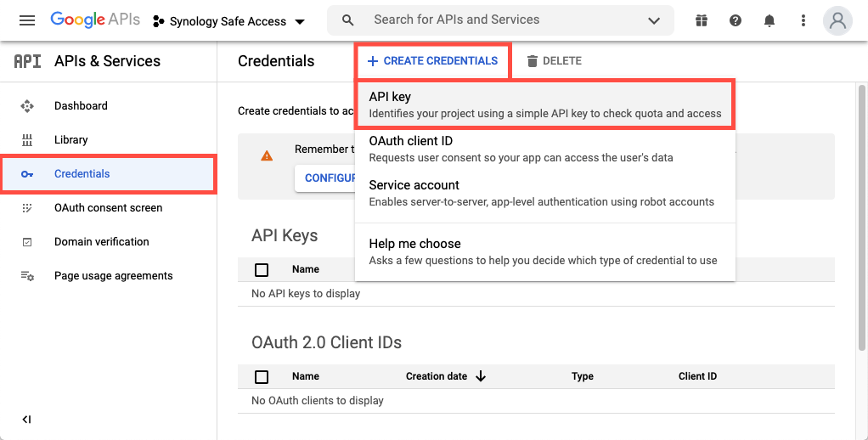
Task: Open the user account avatar
Action: click(x=837, y=21)
